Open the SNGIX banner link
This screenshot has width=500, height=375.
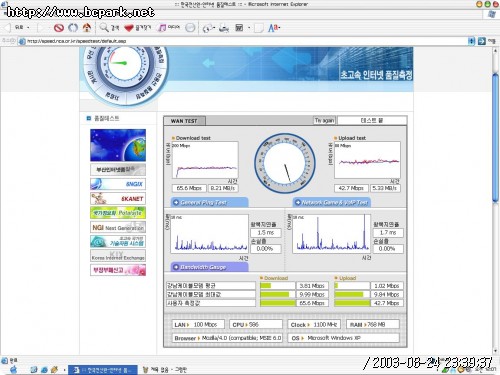click(x=118, y=184)
